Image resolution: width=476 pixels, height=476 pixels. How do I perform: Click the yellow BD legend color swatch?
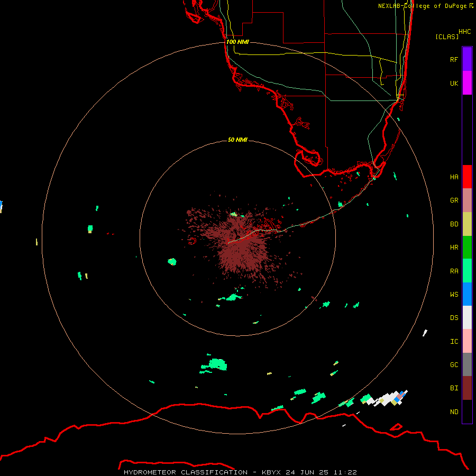[467, 224]
